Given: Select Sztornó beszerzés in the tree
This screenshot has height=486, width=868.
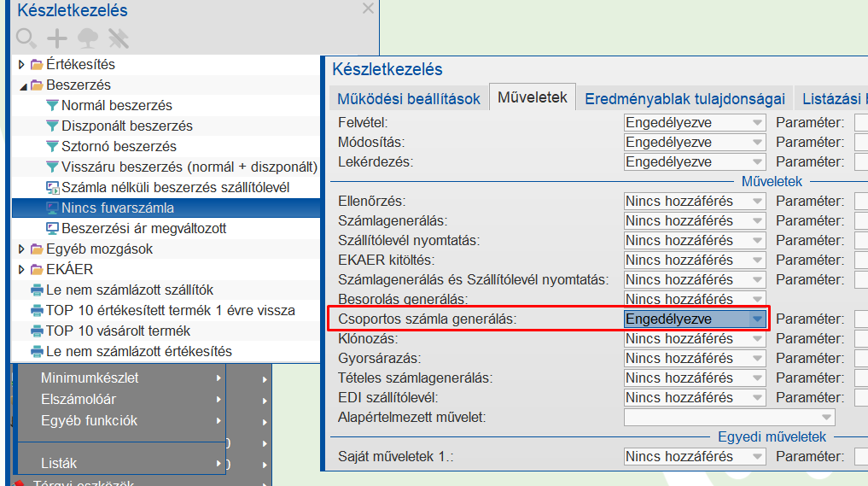Looking at the screenshot, I should tap(119, 146).
